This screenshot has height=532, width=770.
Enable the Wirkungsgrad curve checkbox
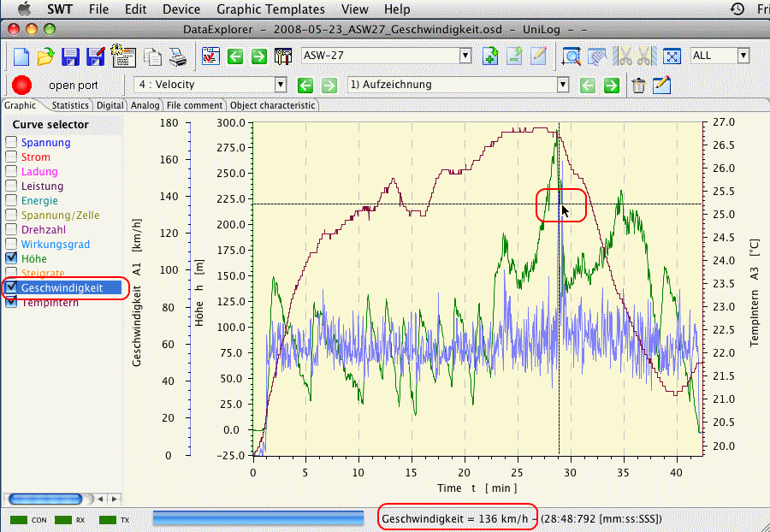point(11,244)
